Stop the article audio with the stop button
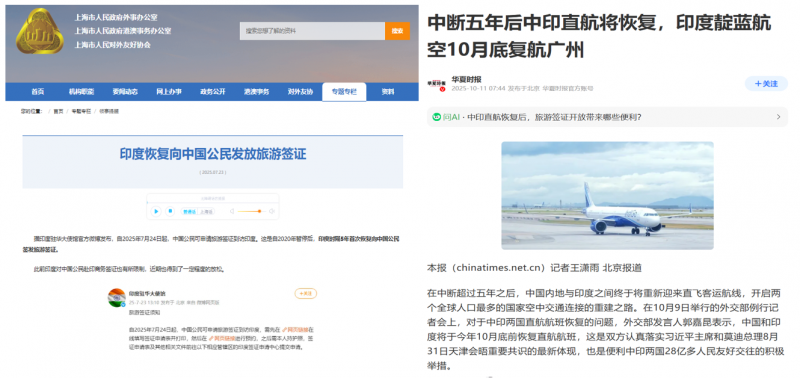Image resolution: width=800 pixels, height=378 pixels. [x=170, y=211]
